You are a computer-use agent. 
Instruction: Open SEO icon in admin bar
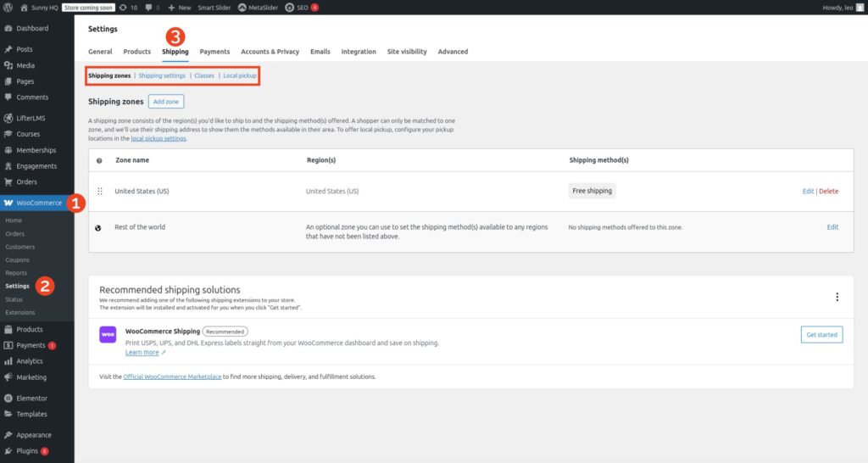[x=290, y=8]
